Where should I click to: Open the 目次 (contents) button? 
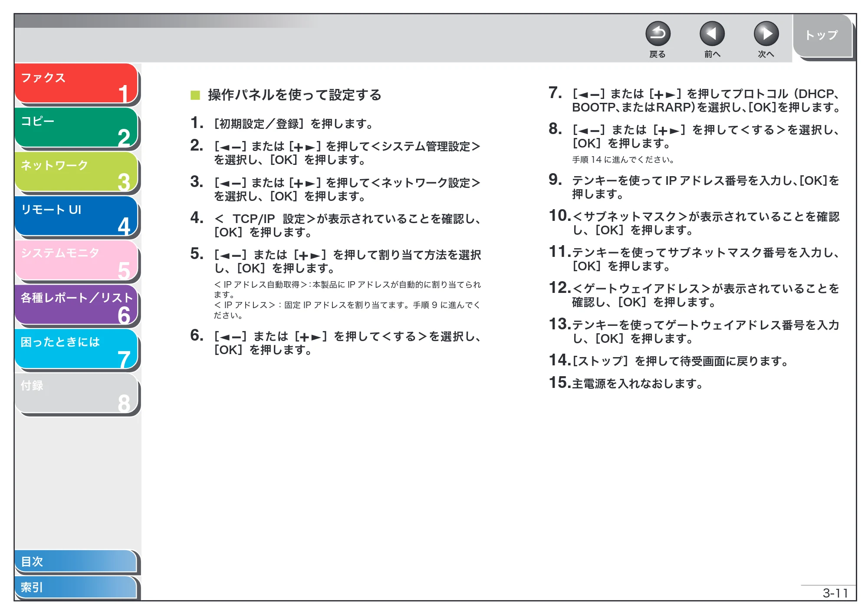[76, 561]
